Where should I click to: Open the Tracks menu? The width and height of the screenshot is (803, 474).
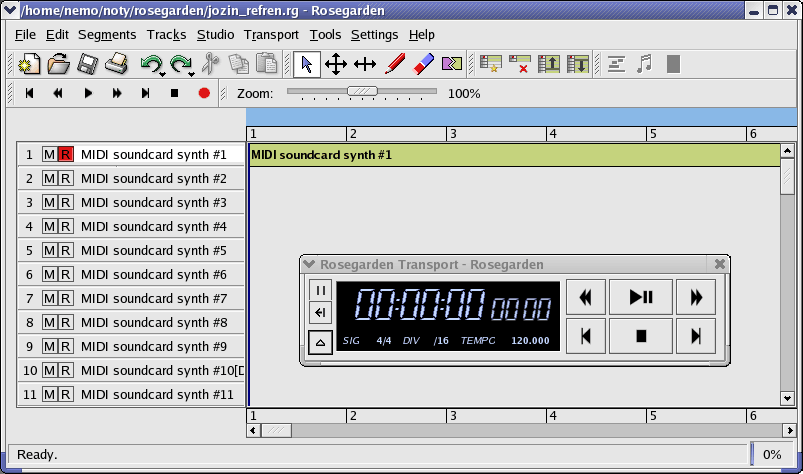point(166,34)
